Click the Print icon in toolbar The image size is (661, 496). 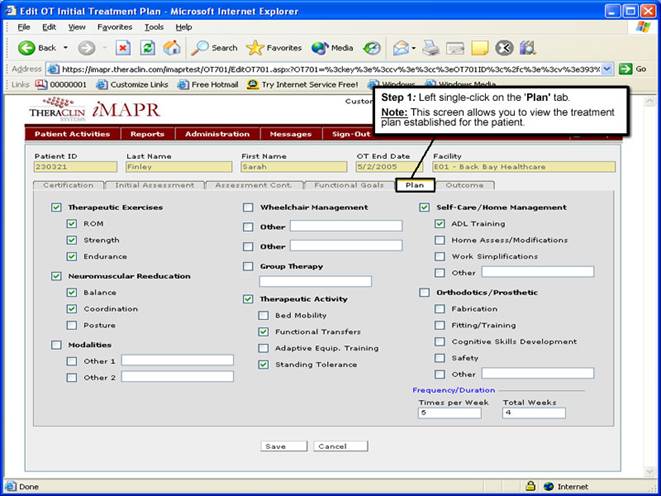click(429, 47)
